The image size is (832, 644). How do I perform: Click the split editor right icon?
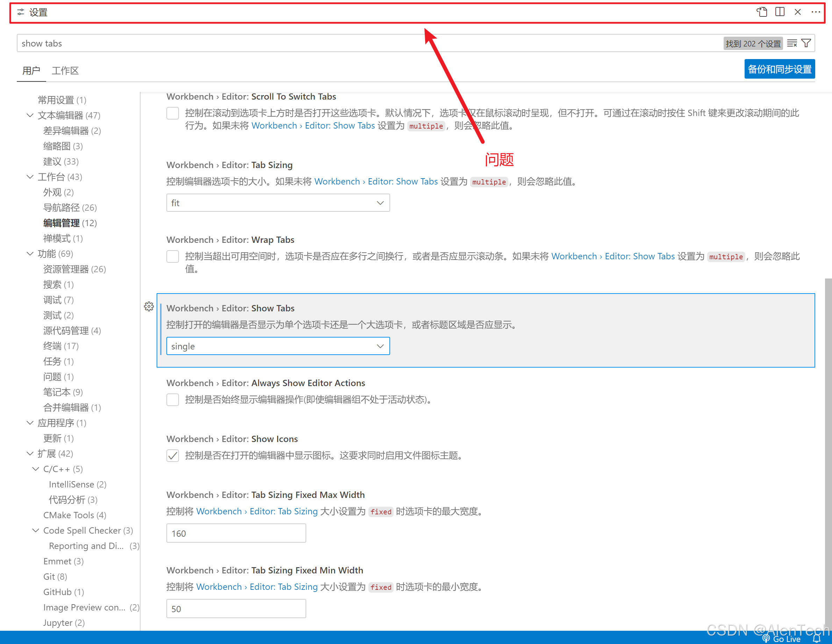pos(780,12)
